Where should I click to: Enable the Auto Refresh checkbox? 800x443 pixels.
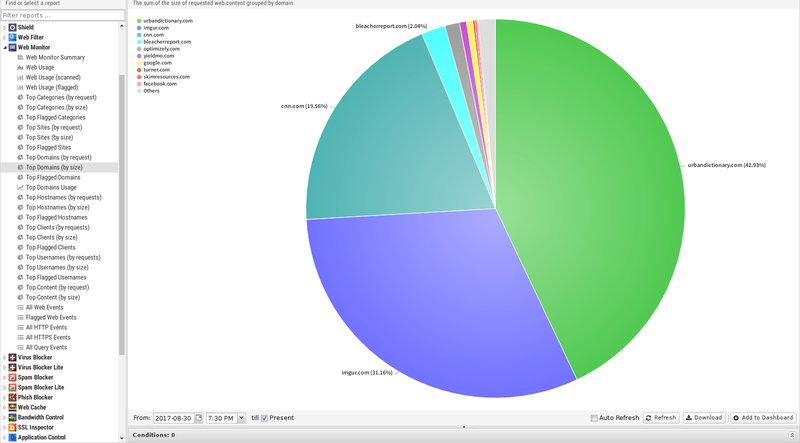tap(594, 417)
